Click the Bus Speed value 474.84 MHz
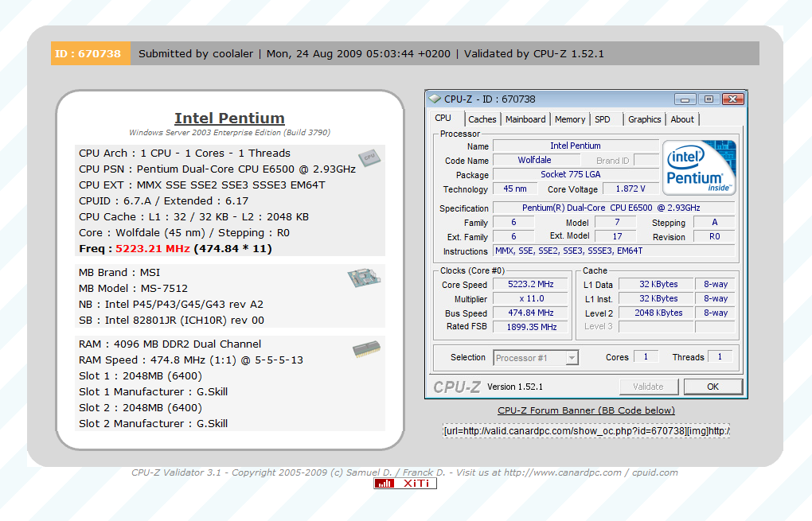 (x=531, y=313)
